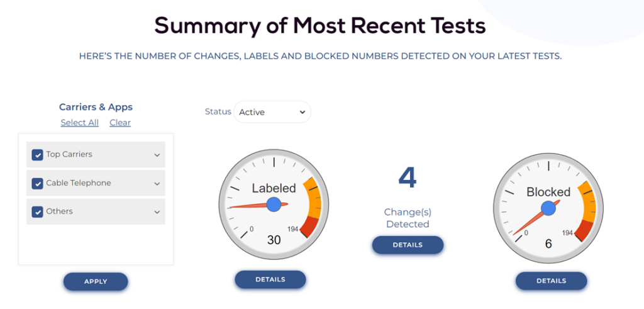
Task: Click the APPLY button
Action: tap(96, 281)
